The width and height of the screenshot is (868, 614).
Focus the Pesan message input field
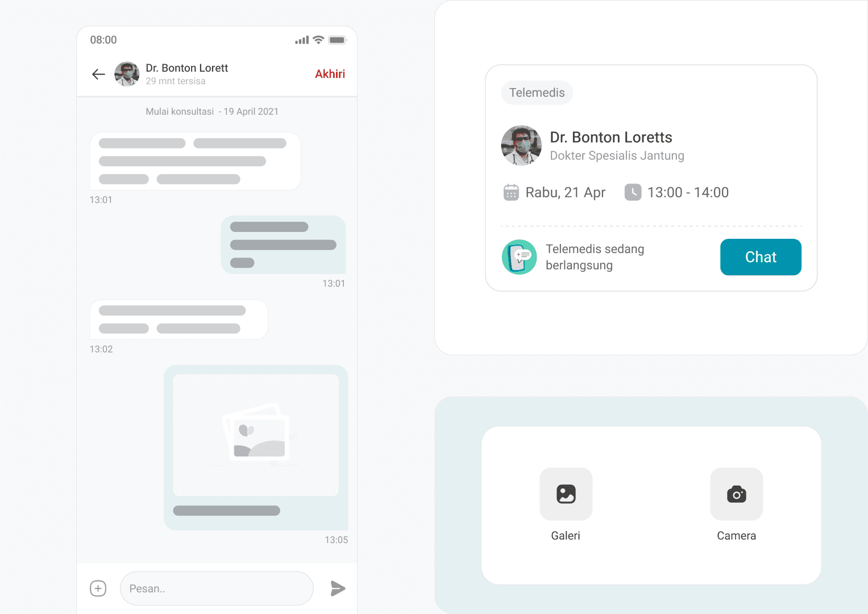point(217,588)
